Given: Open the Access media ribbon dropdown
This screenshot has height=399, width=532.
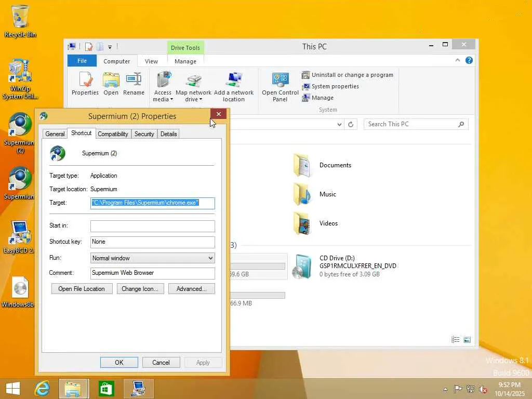Looking at the screenshot, I should [x=163, y=87].
